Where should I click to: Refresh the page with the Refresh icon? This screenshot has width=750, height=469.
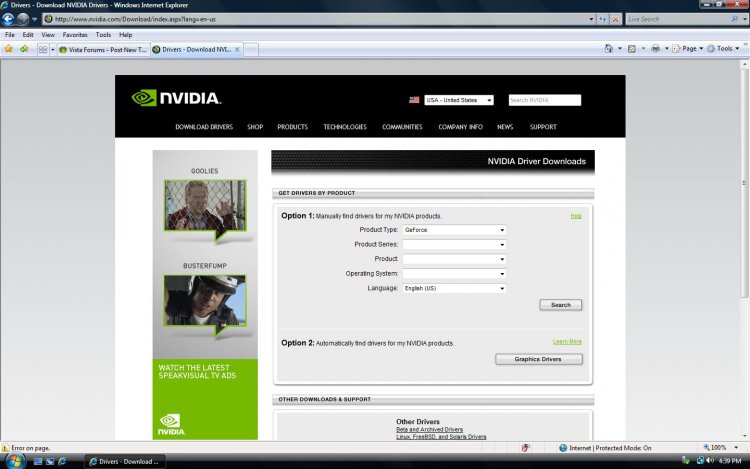[603, 19]
